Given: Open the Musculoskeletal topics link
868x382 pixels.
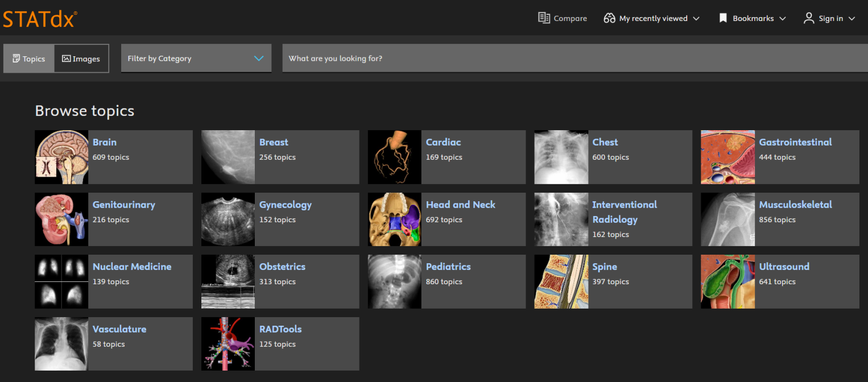Looking at the screenshot, I should coord(795,205).
